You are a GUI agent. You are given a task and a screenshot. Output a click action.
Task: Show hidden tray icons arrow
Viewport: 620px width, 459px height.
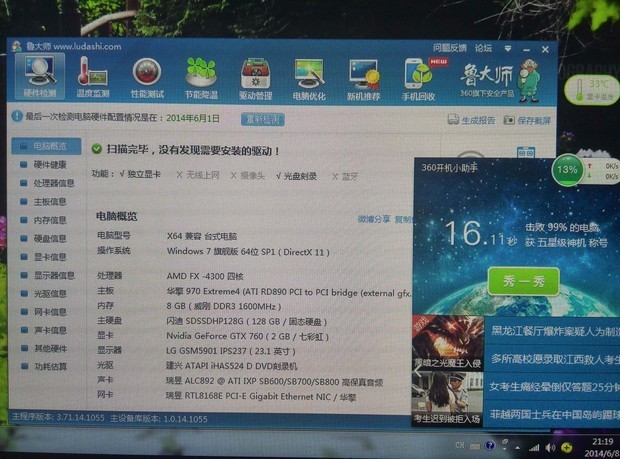tap(517, 448)
